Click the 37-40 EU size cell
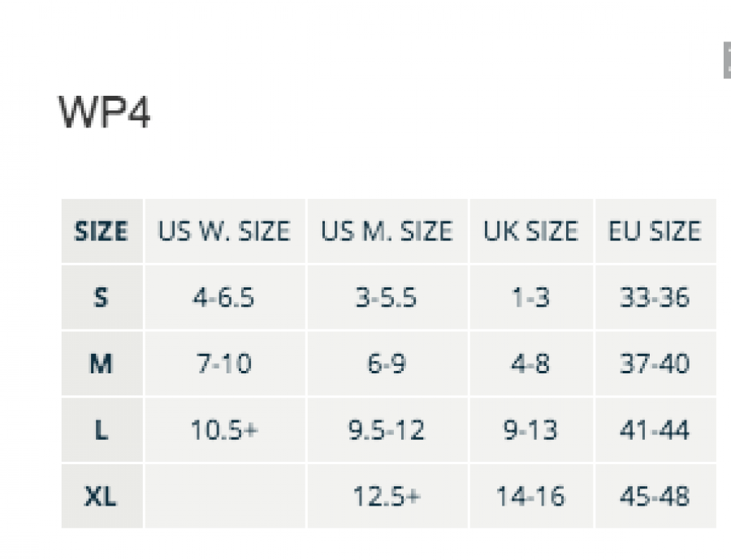Screen dimensions: 731x560 tap(655, 364)
